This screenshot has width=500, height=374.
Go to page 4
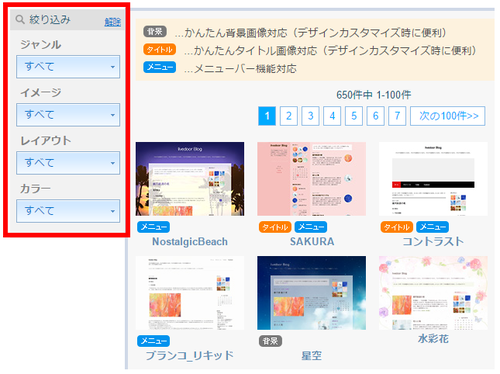tap(332, 116)
